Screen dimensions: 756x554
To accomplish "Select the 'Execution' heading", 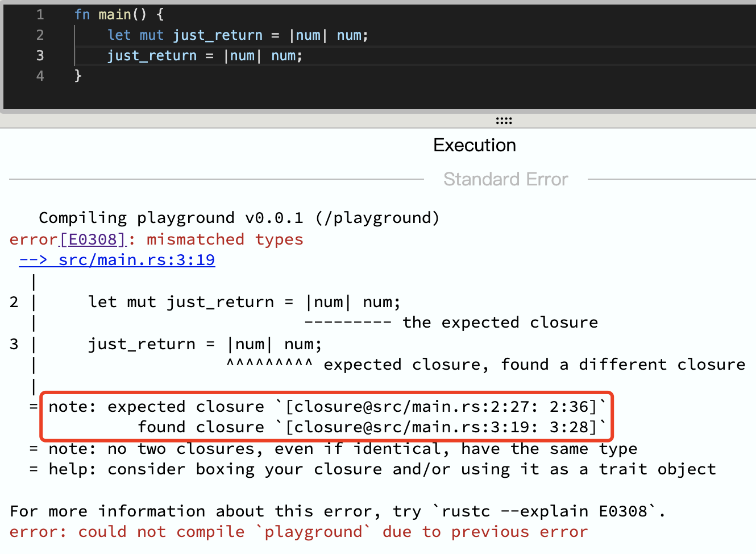I will click(475, 146).
